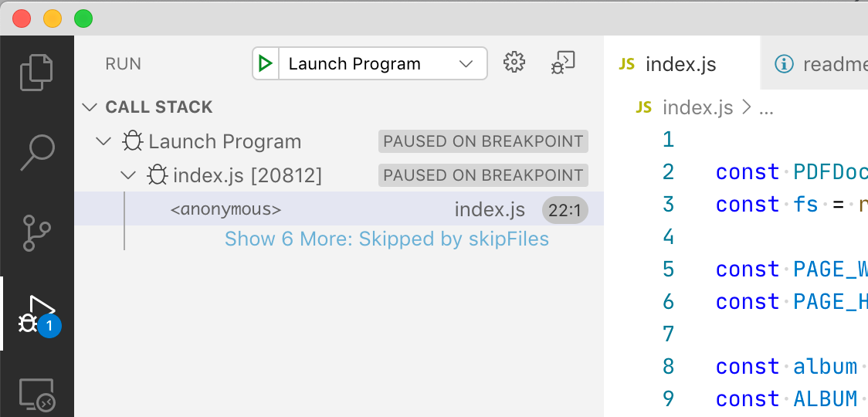The width and height of the screenshot is (868, 417).
Task: Click the 22:1 line position badge
Action: coord(565,209)
